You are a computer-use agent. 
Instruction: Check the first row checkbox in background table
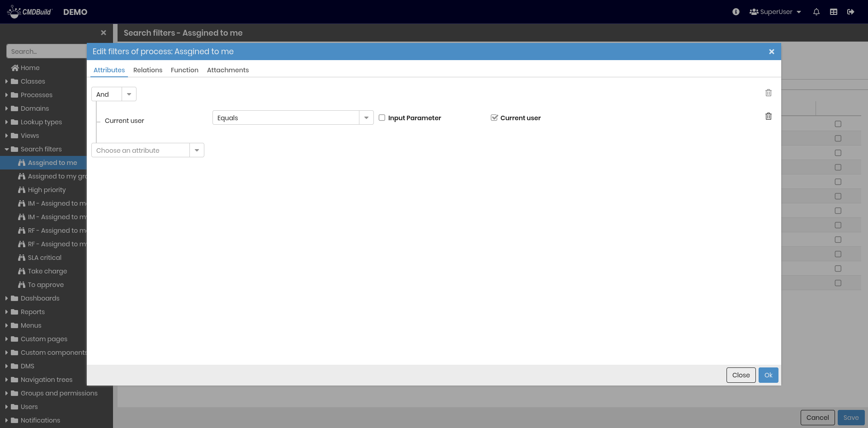click(838, 123)
